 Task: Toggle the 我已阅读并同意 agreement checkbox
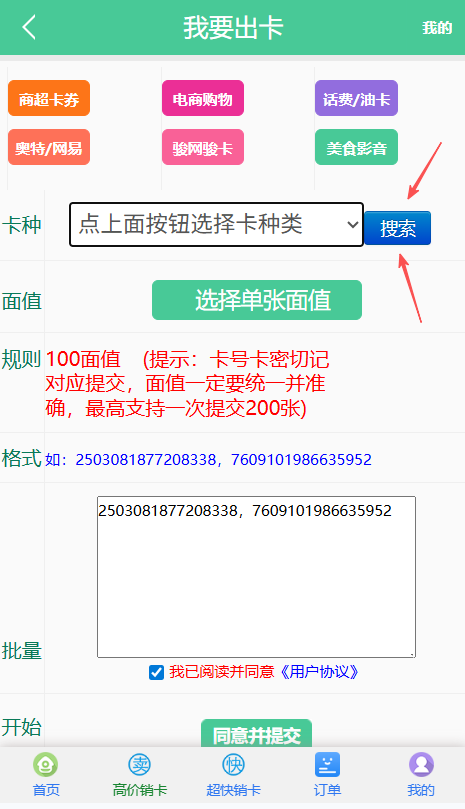point(156,672)
